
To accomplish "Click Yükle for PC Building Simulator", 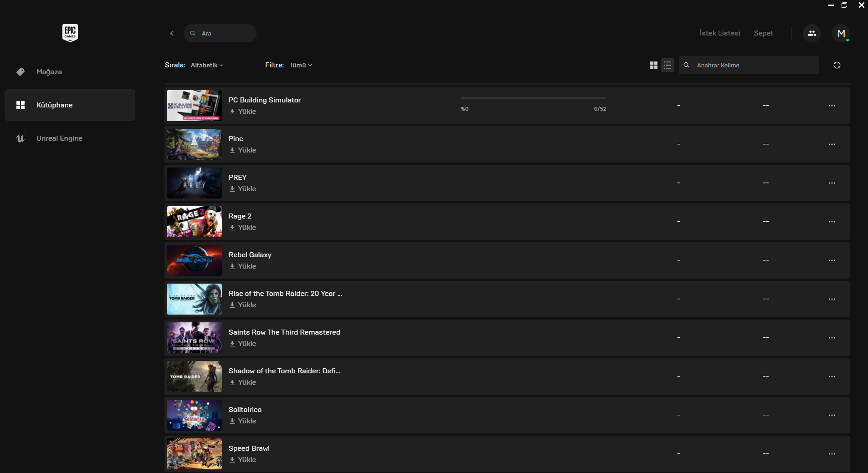I will [x=243, y=112].
